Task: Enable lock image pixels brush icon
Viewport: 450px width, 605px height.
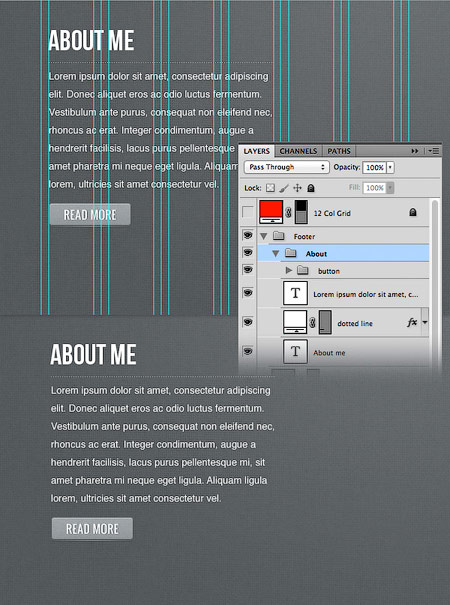Action: tap(284, 188)
